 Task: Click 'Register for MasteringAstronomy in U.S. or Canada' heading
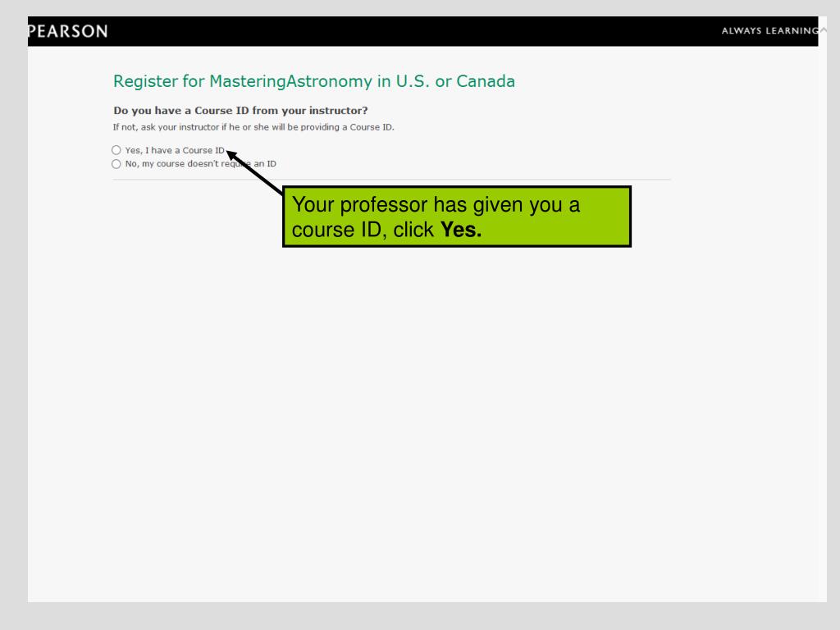(314, 81)
